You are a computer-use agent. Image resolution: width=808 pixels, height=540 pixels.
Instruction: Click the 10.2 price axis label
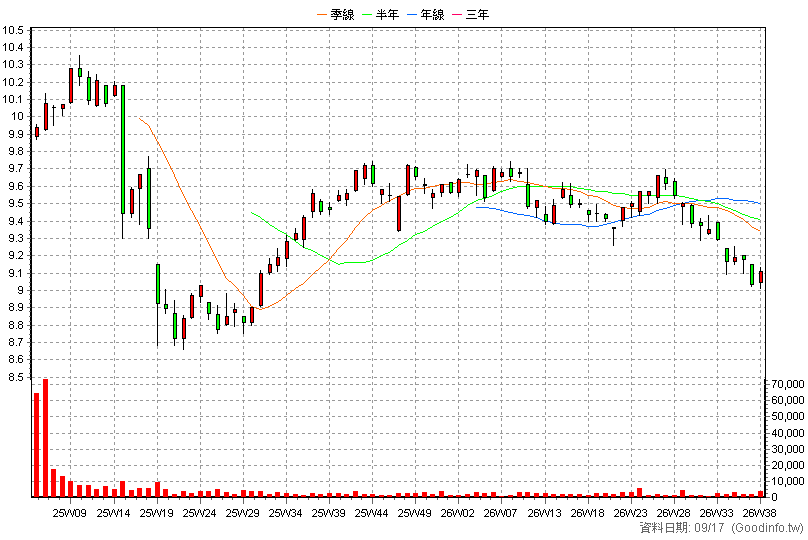click(13, 82)
